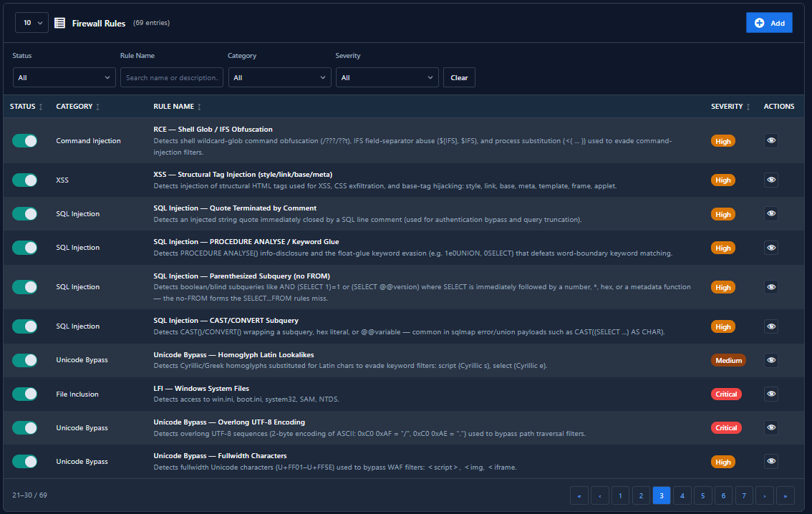Navigate to page 6

click(x=723, y=495)
